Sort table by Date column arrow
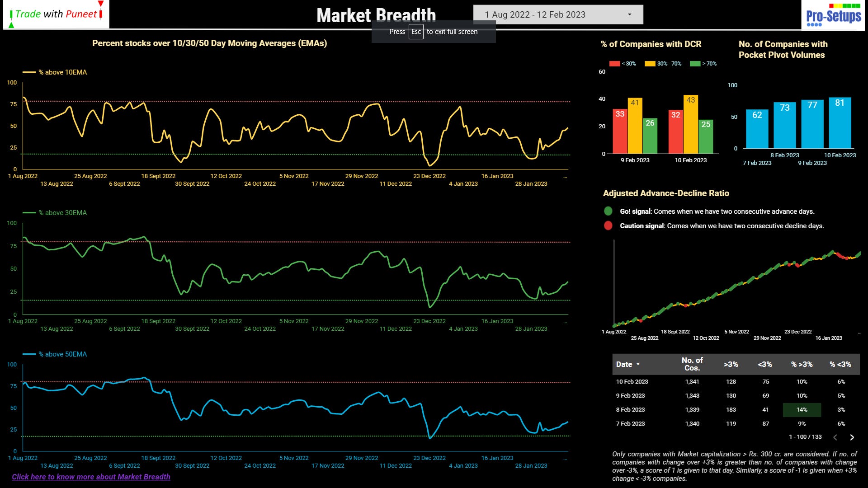The height and width of the screenshot is (488, 868). (638, 364)
